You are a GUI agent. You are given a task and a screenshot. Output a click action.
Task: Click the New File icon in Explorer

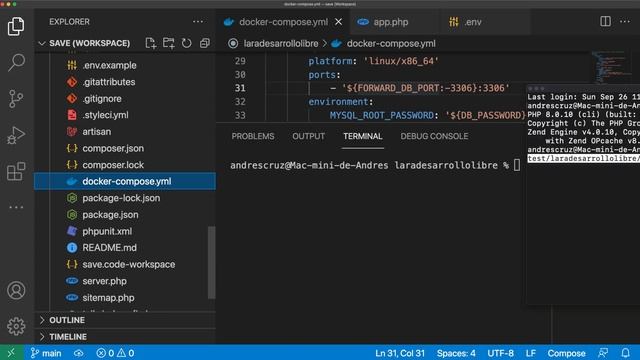[x=151, y=43]
